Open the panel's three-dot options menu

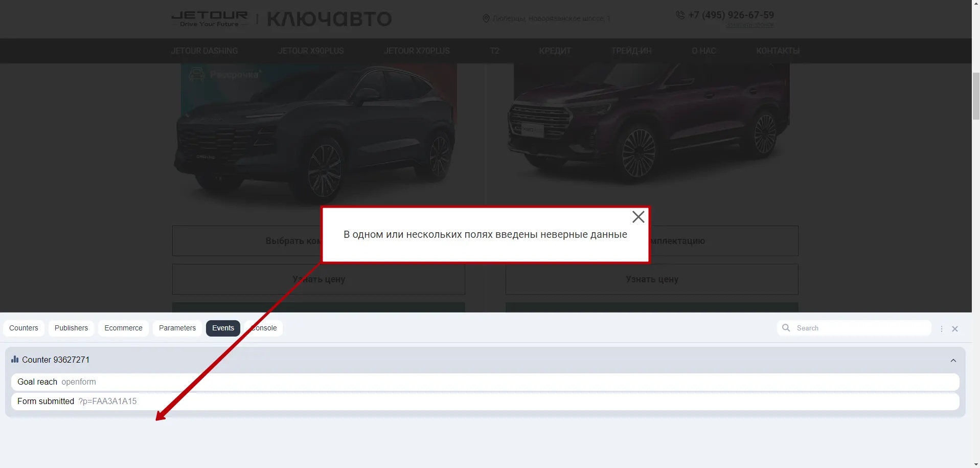pos(942,329)
